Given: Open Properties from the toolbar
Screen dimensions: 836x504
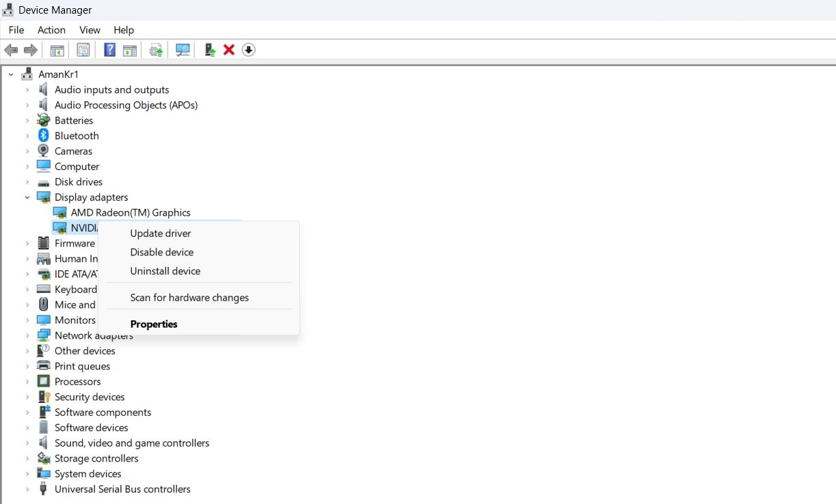Looking at the screenshot, I should 83,49.
